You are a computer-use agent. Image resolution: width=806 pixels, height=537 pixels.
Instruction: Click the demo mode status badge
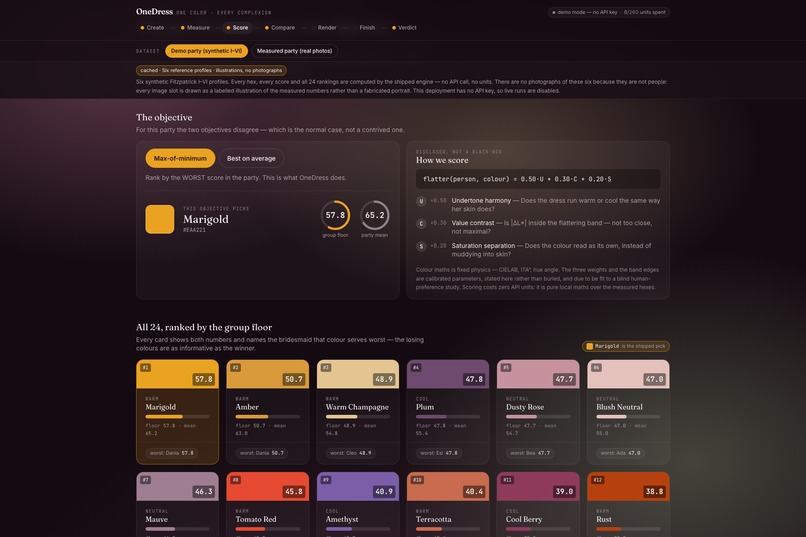click(609, 12)
